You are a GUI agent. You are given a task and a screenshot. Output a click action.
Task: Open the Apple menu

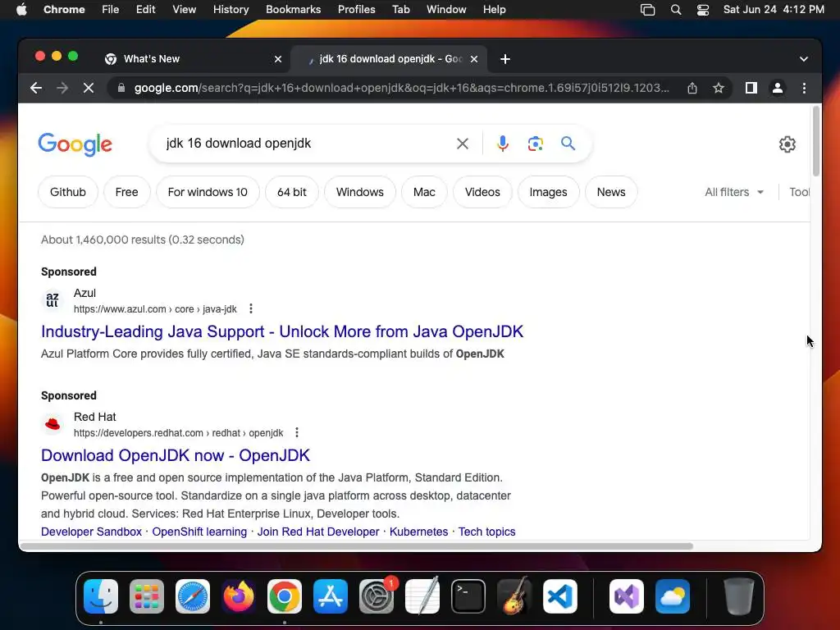(x=21, y=10)
